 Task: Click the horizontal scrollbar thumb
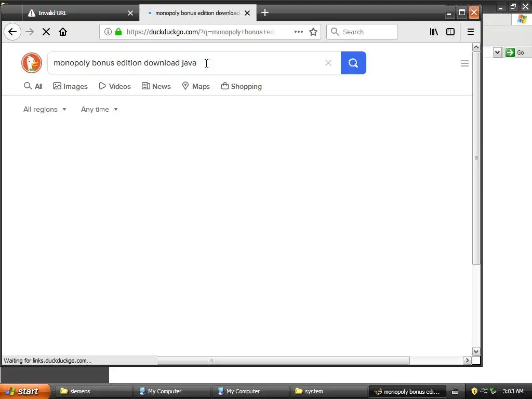pyautogui.click(x=283, y=361)
